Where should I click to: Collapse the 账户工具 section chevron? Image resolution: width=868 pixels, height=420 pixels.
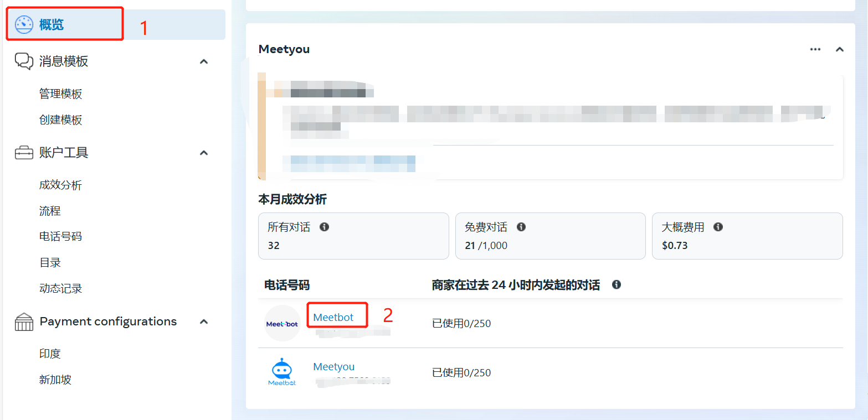[x=204, y=153]
